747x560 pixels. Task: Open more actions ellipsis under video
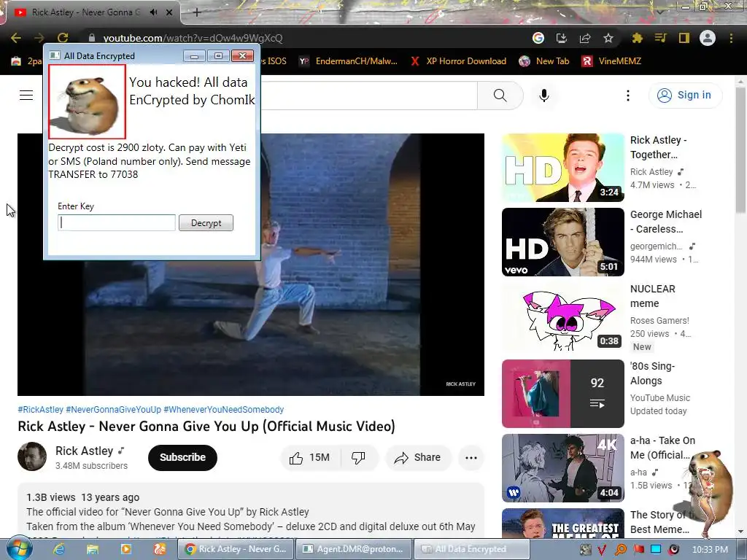[471, 458]
